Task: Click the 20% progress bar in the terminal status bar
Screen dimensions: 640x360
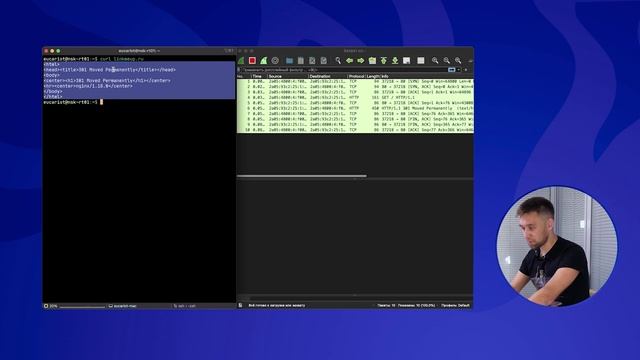Action: click(75, 306)
